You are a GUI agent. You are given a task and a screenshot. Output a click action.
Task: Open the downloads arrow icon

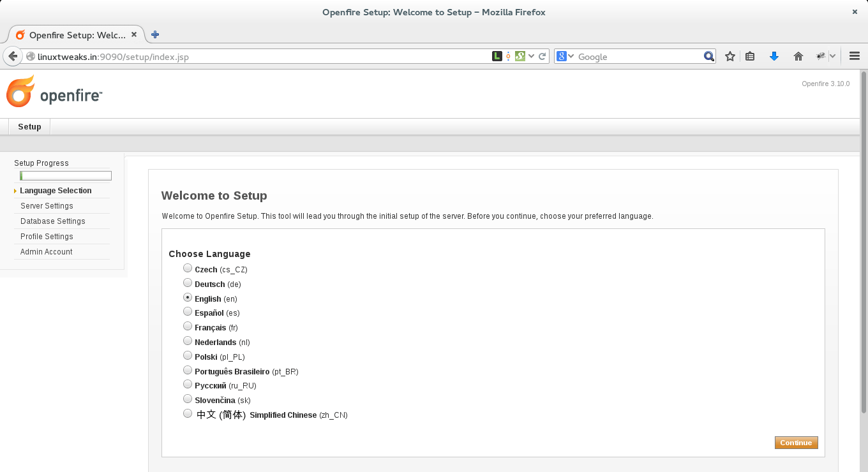point(774,56)
